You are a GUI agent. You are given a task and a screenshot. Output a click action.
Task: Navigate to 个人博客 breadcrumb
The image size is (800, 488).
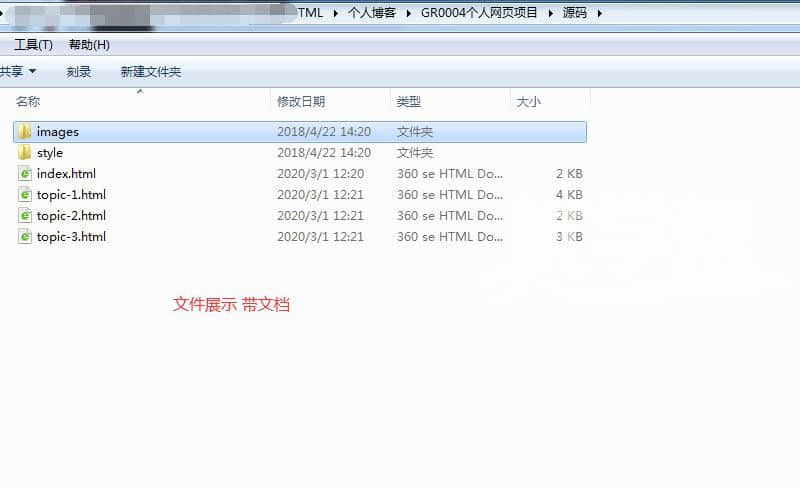tap(372, 13)
